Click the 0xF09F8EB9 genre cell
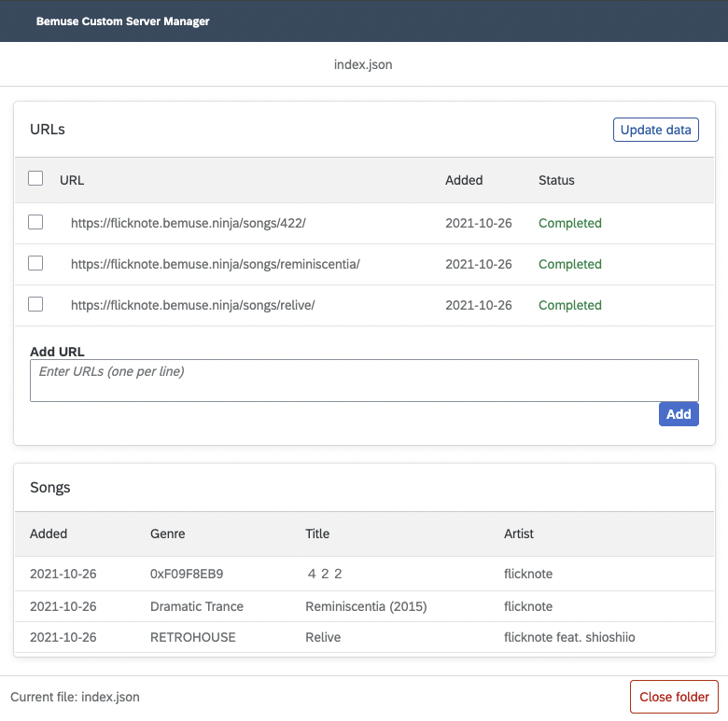 click(x=187, y=574)
